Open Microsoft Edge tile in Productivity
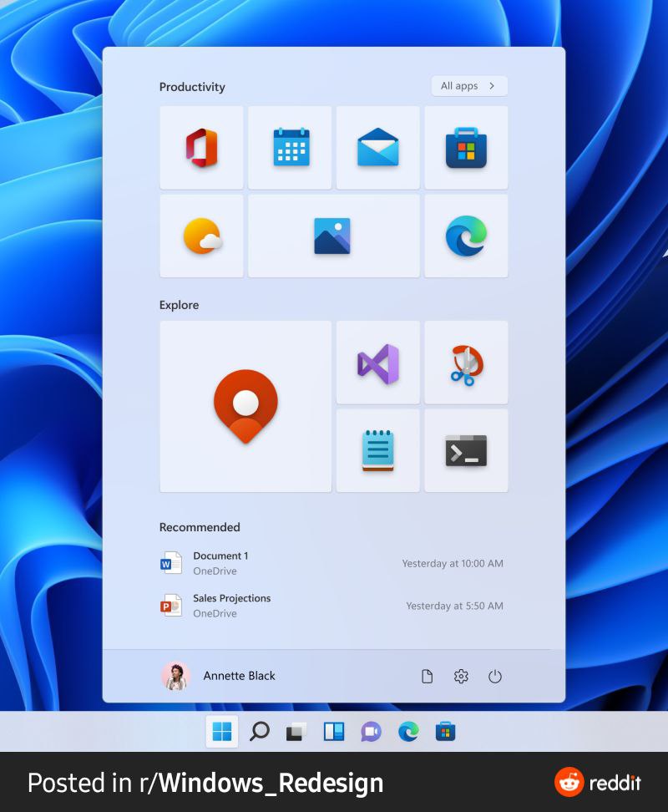This screenshot has height=812, width=668. coord(466,236)
